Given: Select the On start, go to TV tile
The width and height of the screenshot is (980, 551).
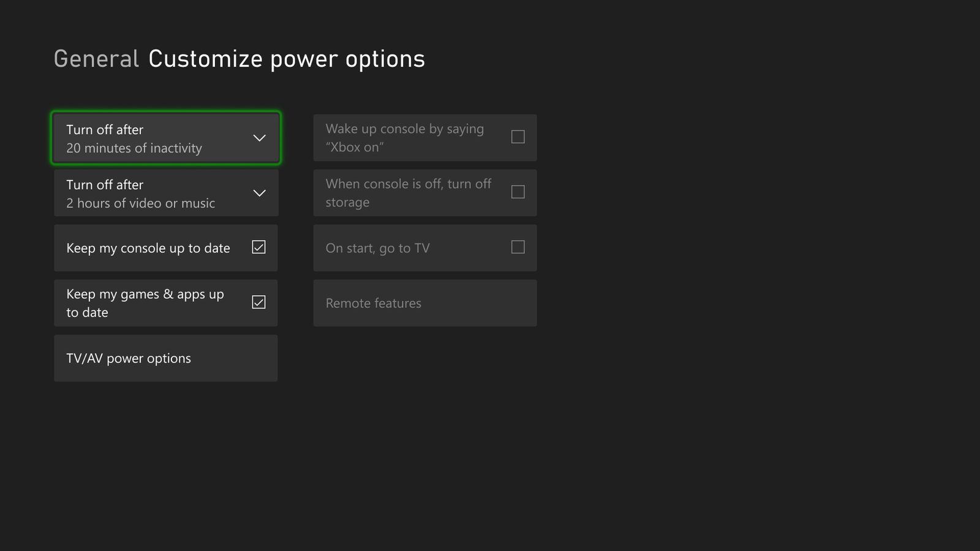Looking at the screenshot, I should (x=424, y=247).
